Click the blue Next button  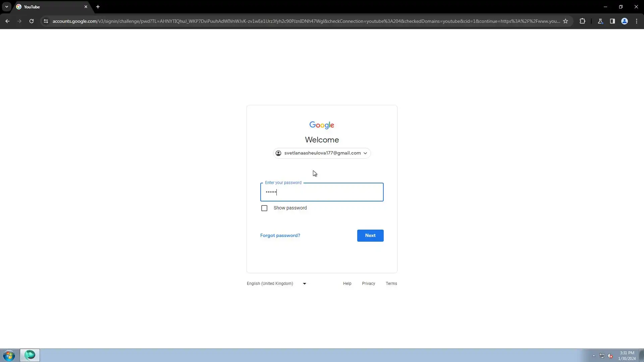point(370,236)
